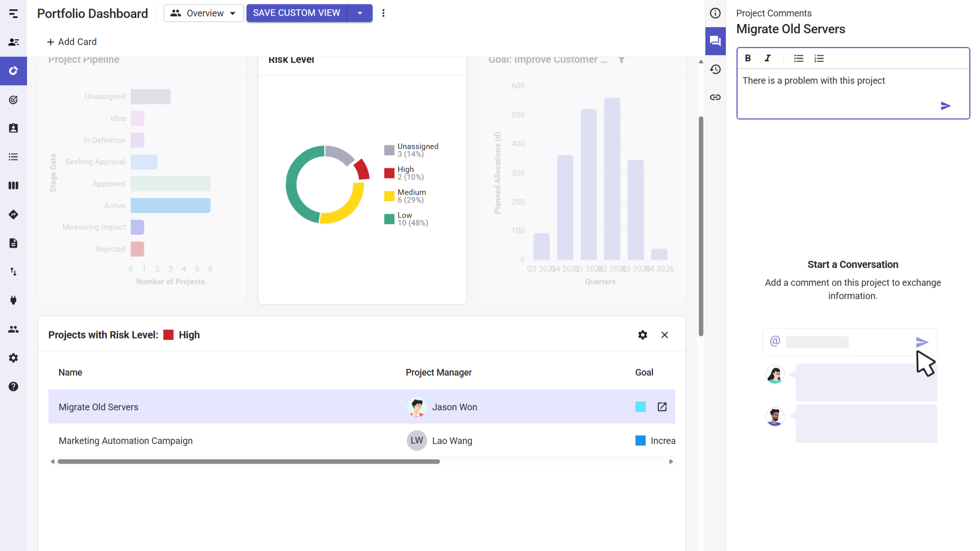Click the dashboard scroll up arrow
Viewport: 980px width, 551px height.
click(701, 61)
